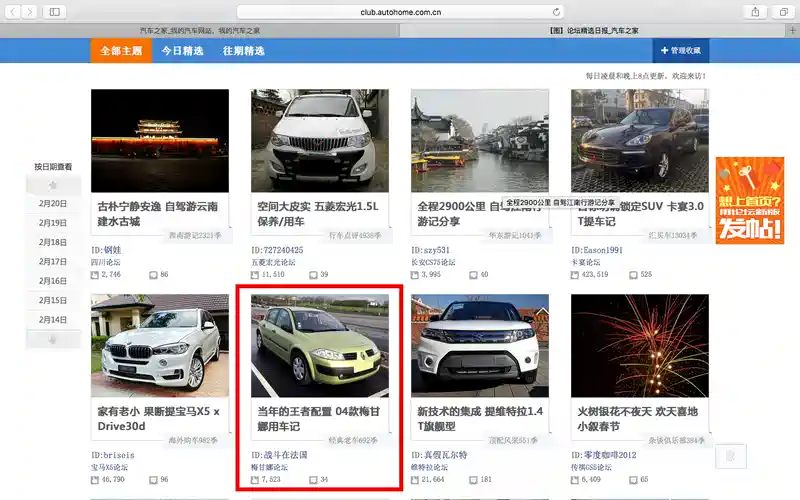The height and width of the screenshot is (500, 800).
Task: Click the address bar showing club.autohome.com.cn
Action: pyautogui.click(x=400, y=11)
